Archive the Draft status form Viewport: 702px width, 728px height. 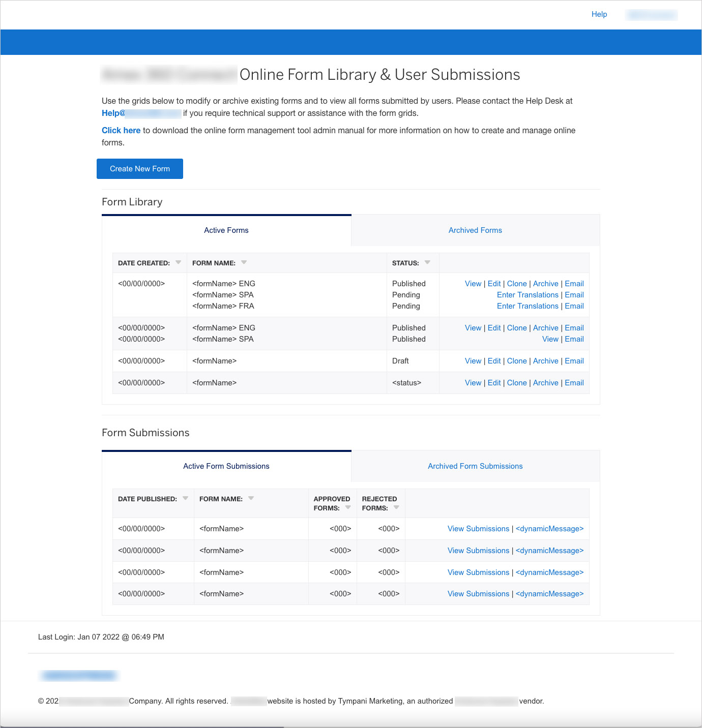pyautogui.click(x=545, y=361)
